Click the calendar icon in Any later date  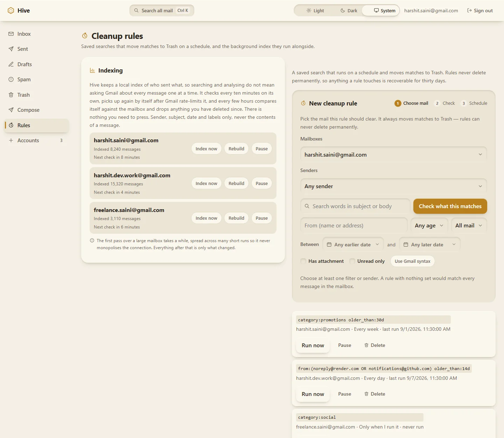[x=406, y=245]
